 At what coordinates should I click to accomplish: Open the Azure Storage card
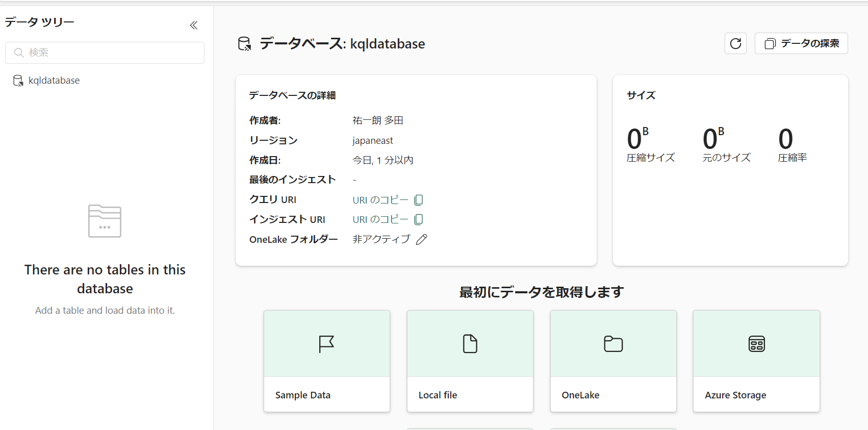(x=756, y=361)
